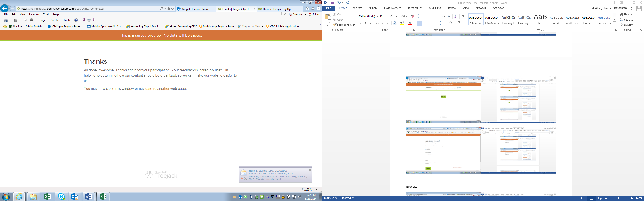
Task: Apply the Title style
Action: pos(540,19)
